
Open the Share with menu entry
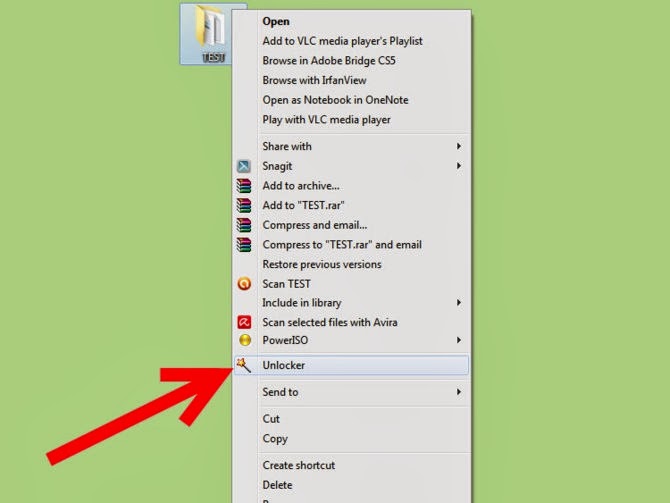(x=352, y=146)
